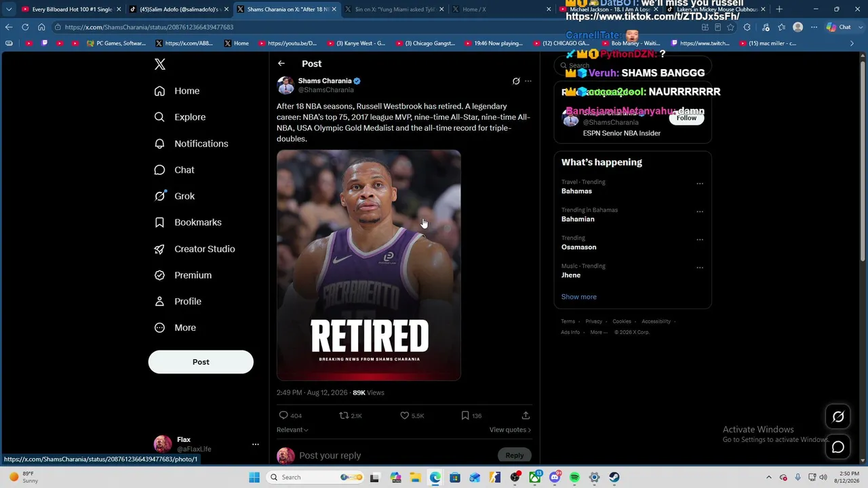Visit Profile via the sidebar icon
The width and height of the screenshot is (868, 488).
click(159, 302)
